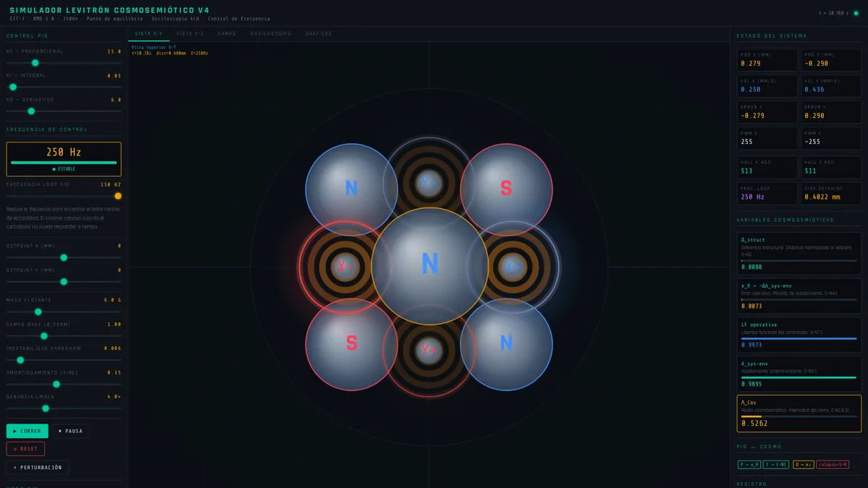
Task: Click the Ganancia LM324 slider handle
Action: (x=46, y=408)
